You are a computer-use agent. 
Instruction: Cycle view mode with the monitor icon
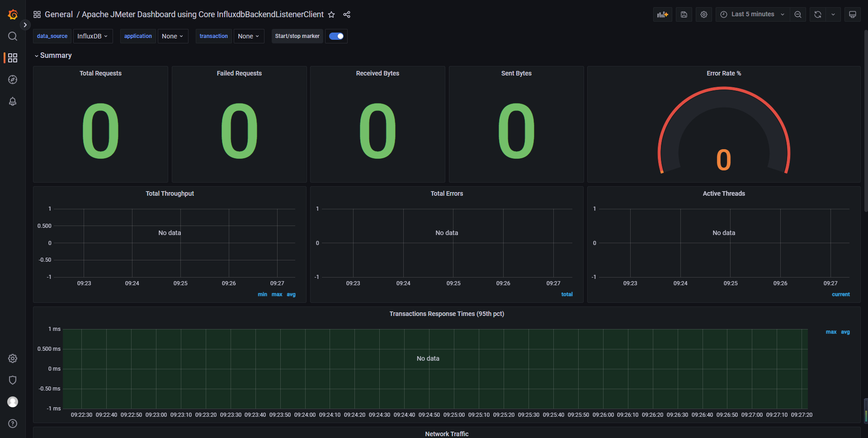(853, 14)
